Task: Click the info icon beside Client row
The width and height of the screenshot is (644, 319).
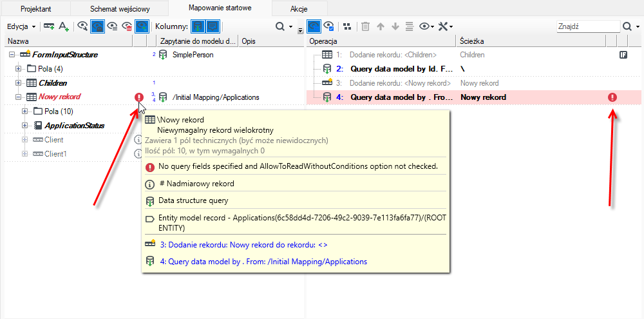Action: coord(139,140)
